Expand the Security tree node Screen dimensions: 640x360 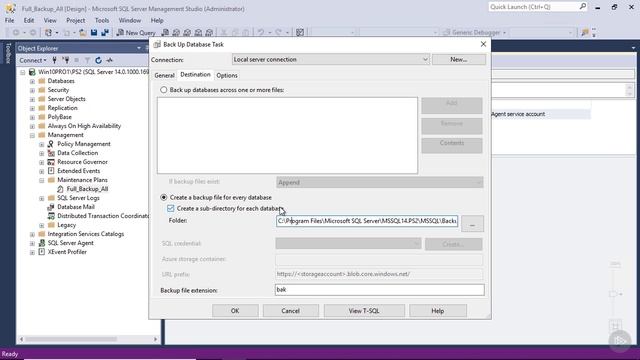tap(32, 90)
